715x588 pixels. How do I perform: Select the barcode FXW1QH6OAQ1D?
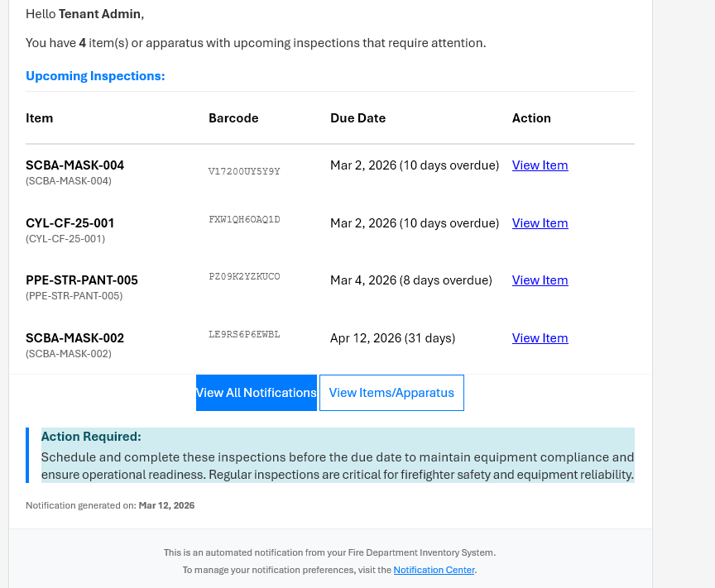pos(244,219)
